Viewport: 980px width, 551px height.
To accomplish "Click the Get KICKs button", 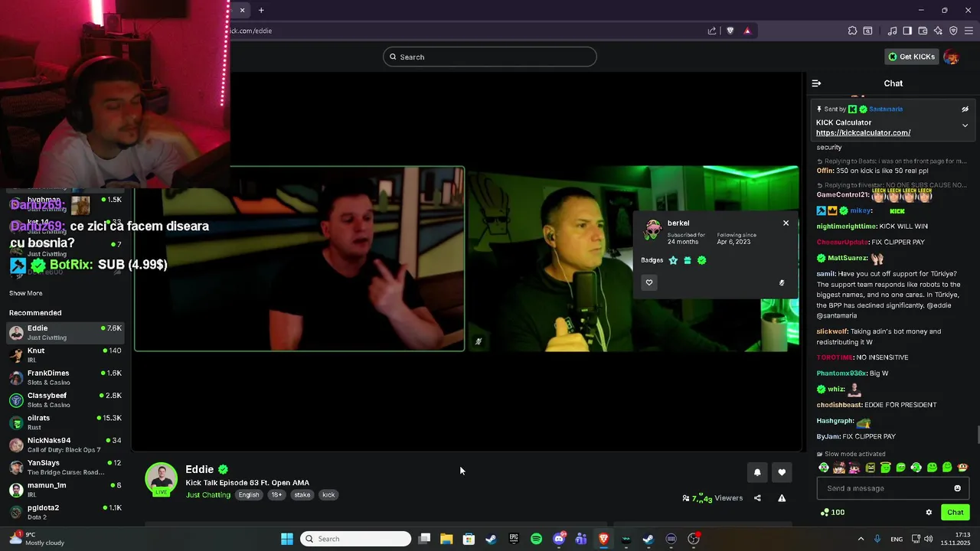I will 911,57.
